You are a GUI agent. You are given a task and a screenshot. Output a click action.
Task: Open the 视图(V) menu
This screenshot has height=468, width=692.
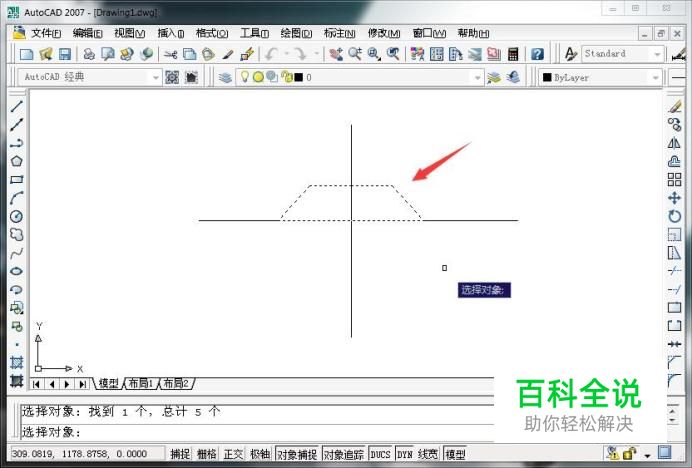[x=129, y=33]
